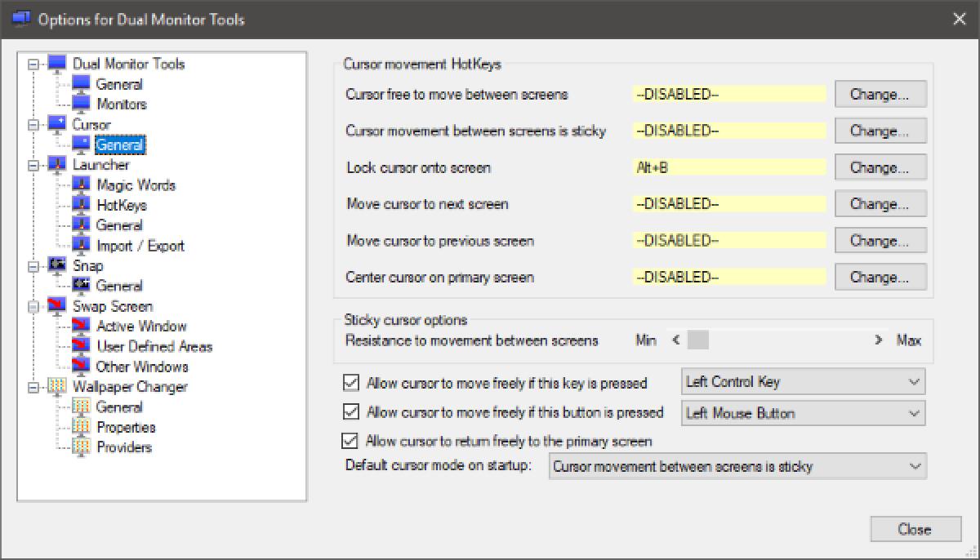The height and width of the screenshot is (560, 980).
Task: Uncheck allow cursor to move freely with key
Action: 352,381
